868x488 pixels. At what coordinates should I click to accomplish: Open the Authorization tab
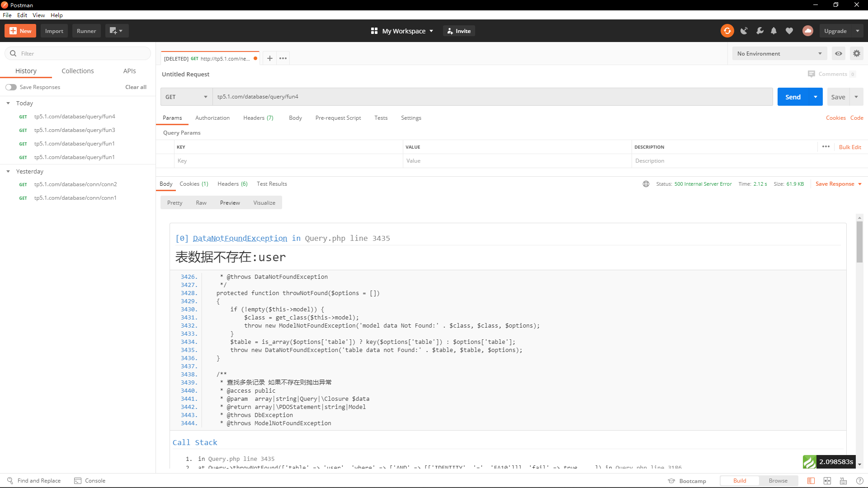212,118
